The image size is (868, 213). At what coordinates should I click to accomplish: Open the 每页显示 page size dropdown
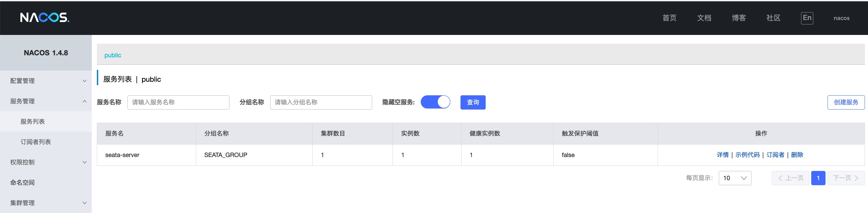(x=735, y=178)
